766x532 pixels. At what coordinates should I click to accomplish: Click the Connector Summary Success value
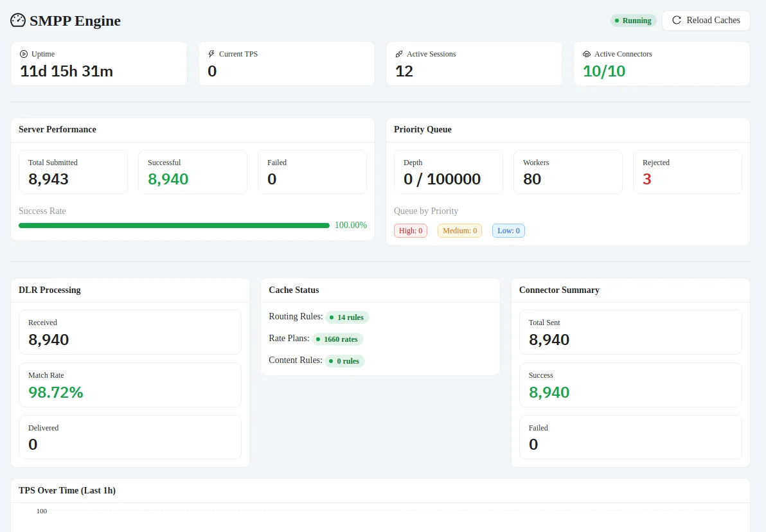pyautogui.click(x=549, y=393)
